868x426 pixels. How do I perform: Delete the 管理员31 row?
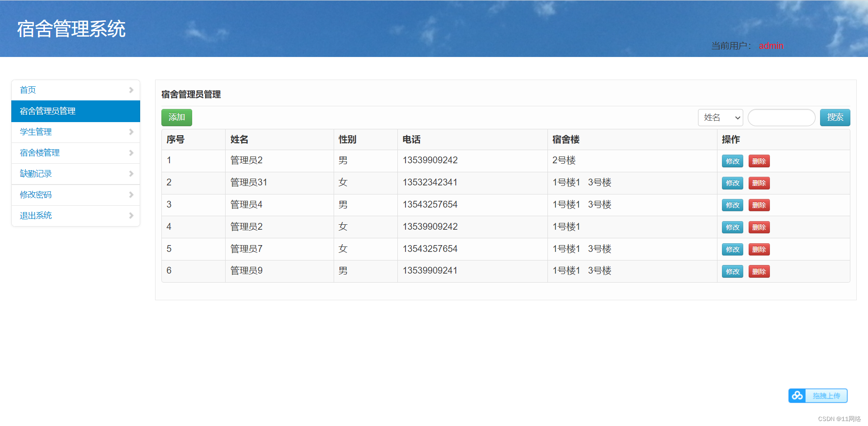759,183
